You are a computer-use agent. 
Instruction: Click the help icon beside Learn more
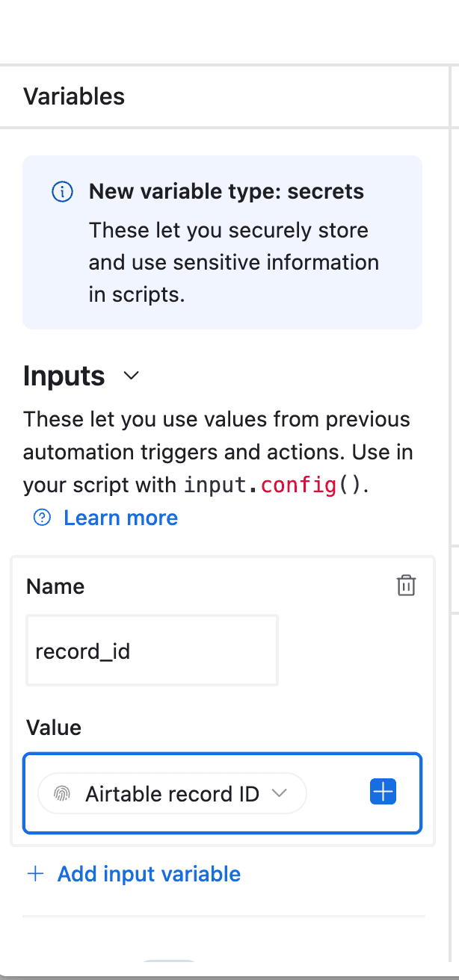coord(43,518)
